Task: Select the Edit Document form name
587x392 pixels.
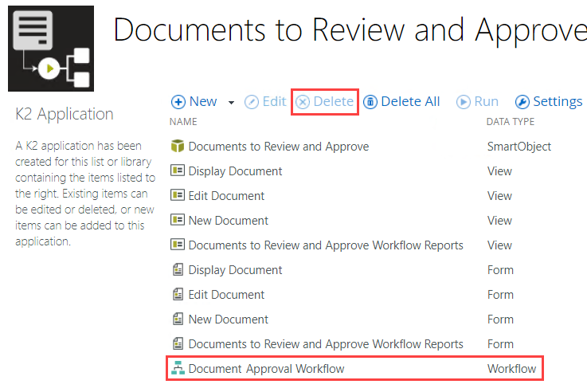Action: (x=226, y=295)
